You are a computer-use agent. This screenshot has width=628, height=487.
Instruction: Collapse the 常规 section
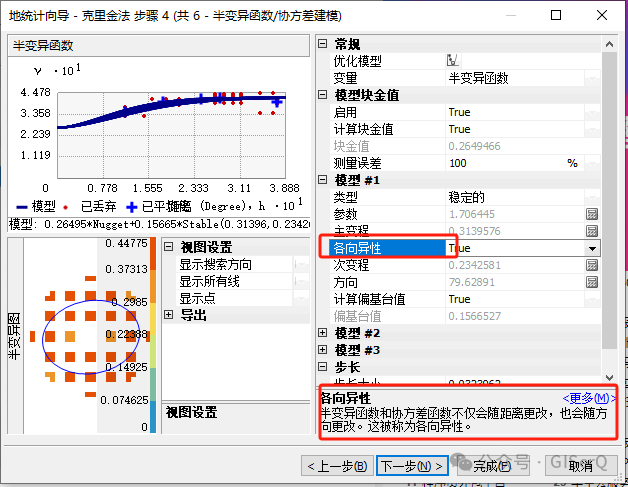(322, 45)
